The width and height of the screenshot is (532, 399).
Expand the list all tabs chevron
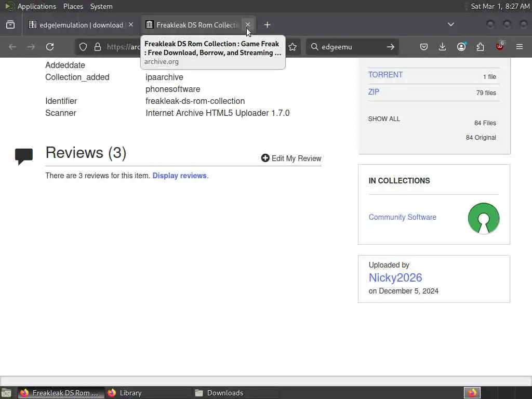450,24
